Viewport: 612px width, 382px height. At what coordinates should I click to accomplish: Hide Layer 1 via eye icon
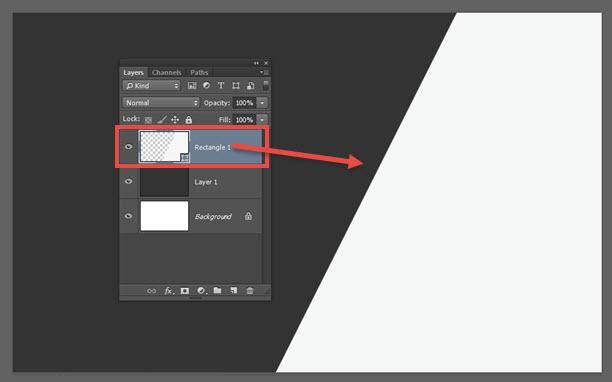pos(128,181)
